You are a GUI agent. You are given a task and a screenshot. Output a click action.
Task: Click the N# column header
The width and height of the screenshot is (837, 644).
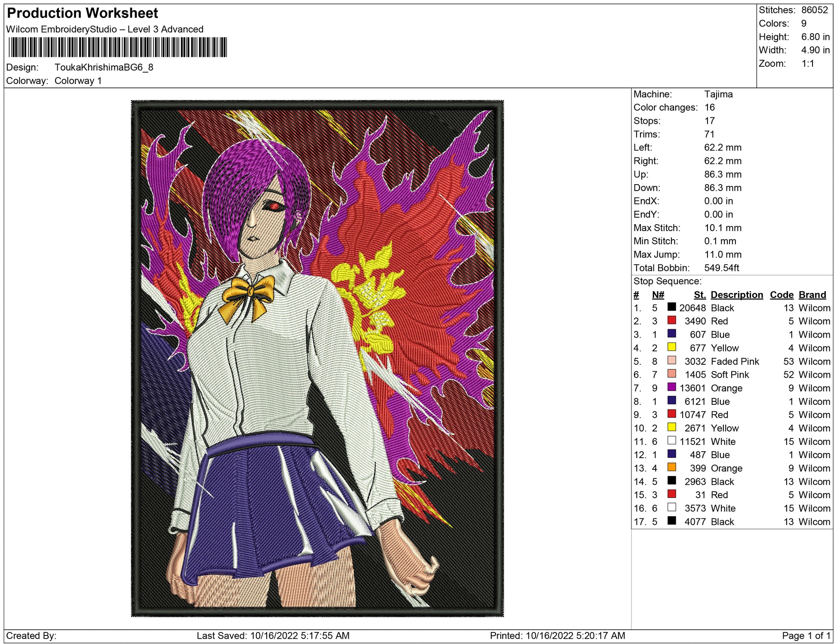[658, 295]
